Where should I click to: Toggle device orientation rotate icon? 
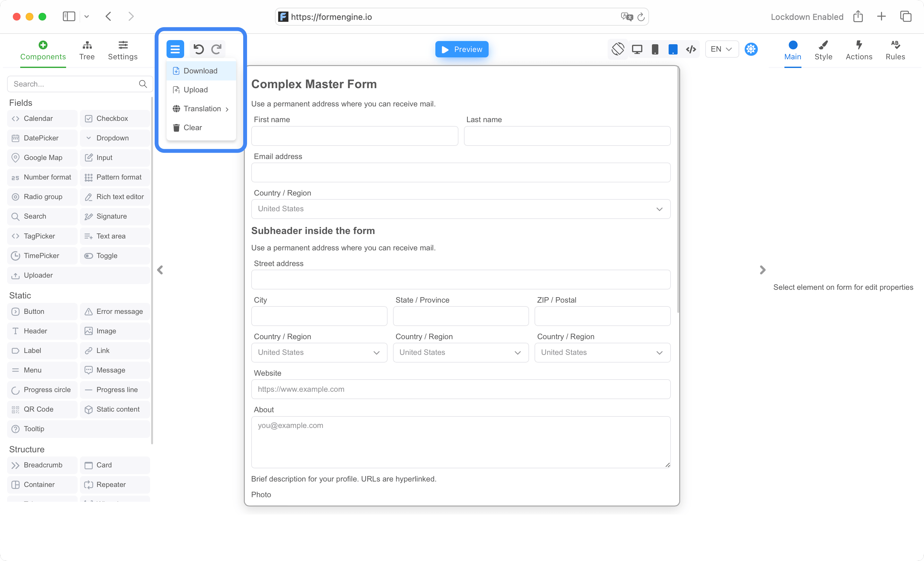(618, 49)
